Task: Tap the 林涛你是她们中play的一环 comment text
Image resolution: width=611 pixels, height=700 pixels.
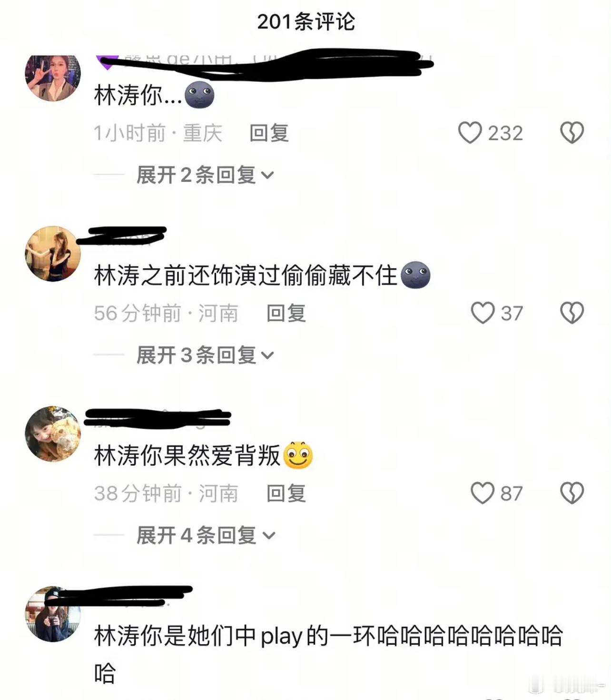Action: (x=328, y=654)
